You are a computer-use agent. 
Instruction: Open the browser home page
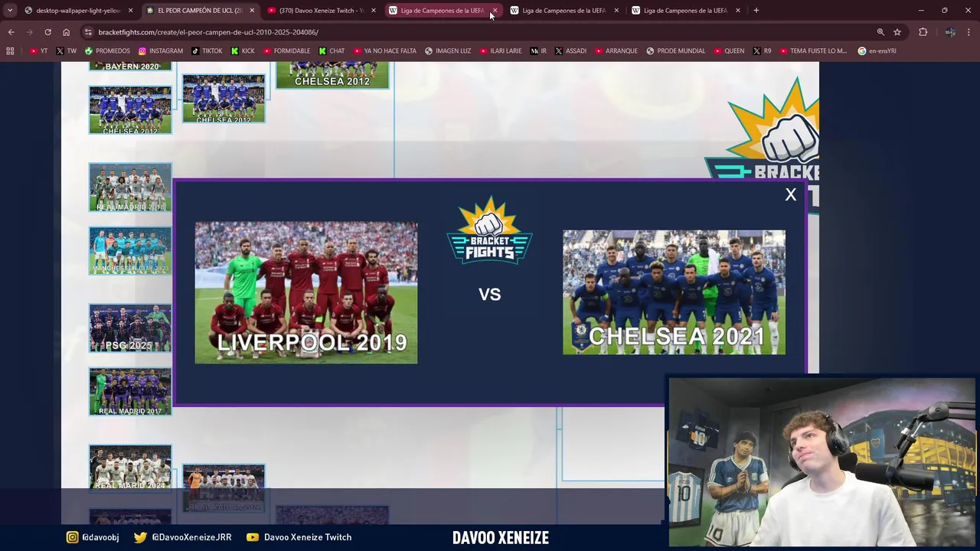tap(66, 32)
